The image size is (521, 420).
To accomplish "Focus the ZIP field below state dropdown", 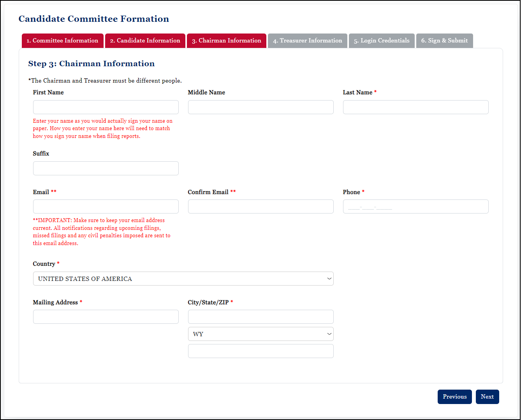I will pyautogui.click(x=260, y=351).
